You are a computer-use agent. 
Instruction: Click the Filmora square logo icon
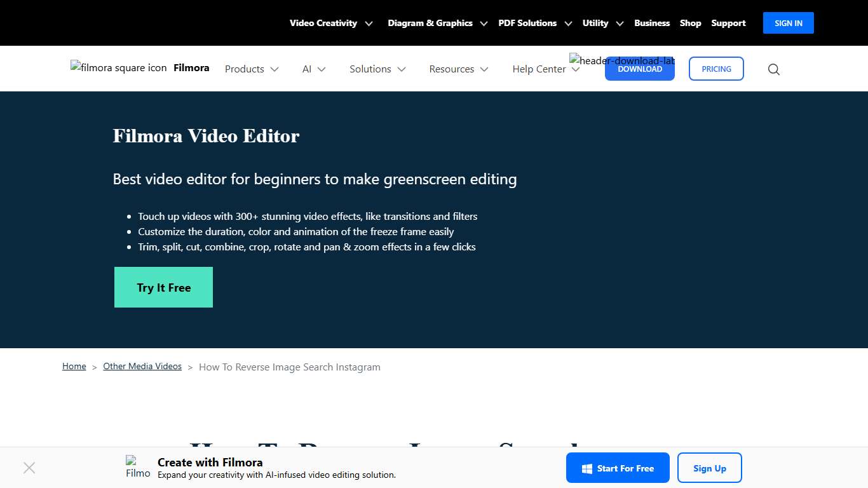[118, 67]
